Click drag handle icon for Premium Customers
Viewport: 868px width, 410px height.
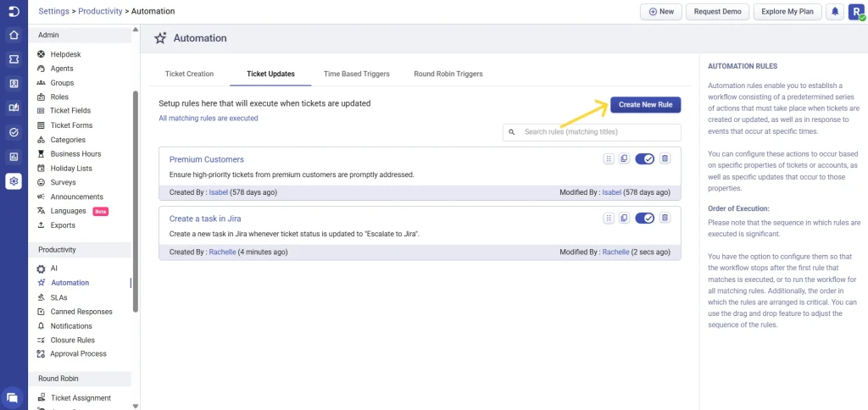tap(609, 158)
